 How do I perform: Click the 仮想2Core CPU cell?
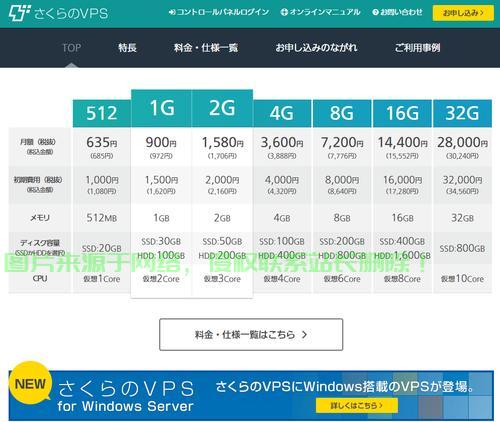click(x=161, y=279)
